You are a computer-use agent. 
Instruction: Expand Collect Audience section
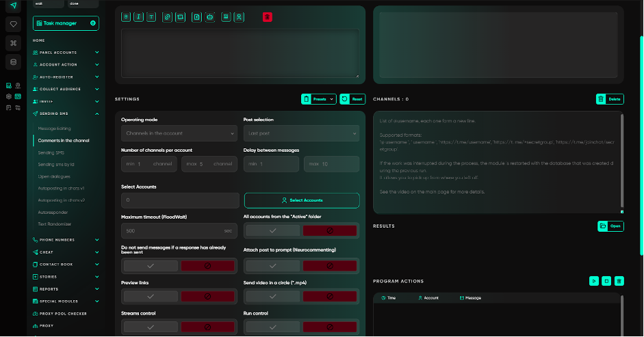[97, 89]
